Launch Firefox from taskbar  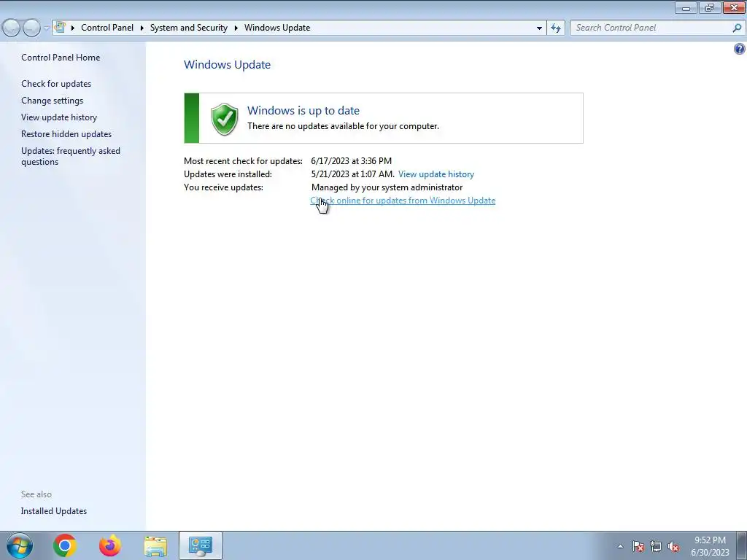click(x=110, y=545)
